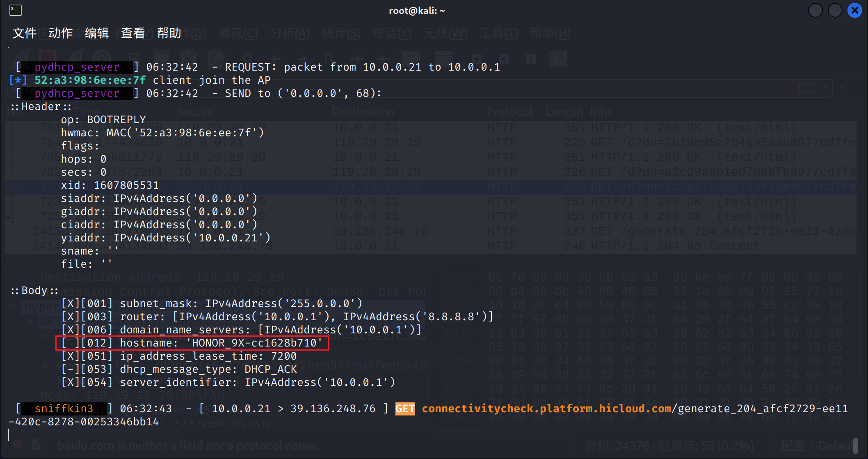
Task: Click the router option [003] line
Action: (277, 317)
